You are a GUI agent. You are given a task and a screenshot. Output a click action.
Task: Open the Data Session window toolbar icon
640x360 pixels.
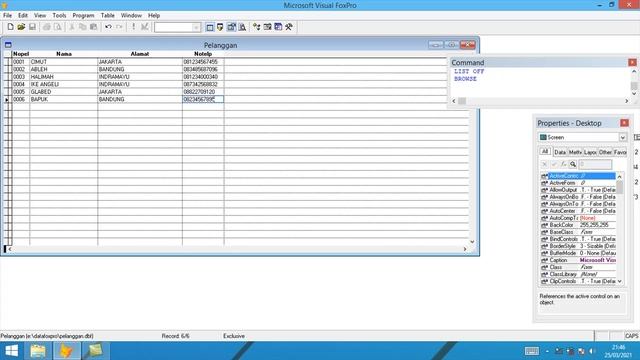click(x=220, y=27)
